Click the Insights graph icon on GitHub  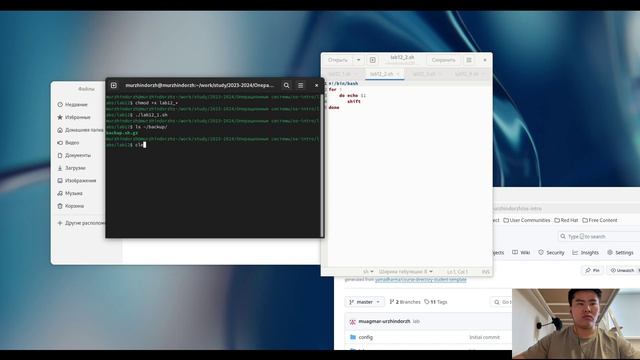click(575, 252)
